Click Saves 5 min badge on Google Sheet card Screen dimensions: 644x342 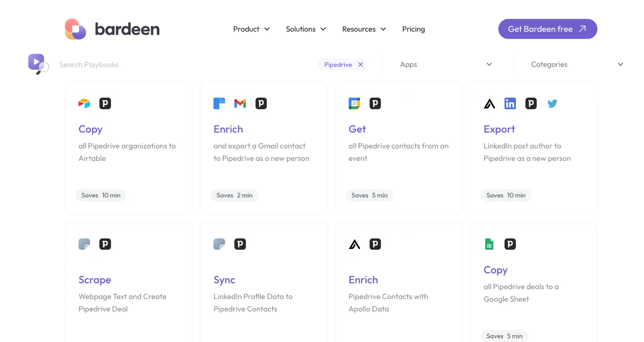[504, 336]
